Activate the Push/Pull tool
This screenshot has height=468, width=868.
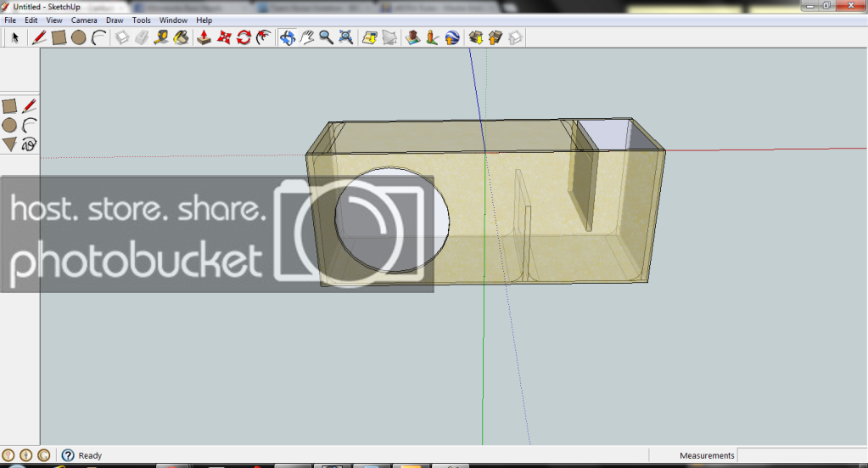204,37
